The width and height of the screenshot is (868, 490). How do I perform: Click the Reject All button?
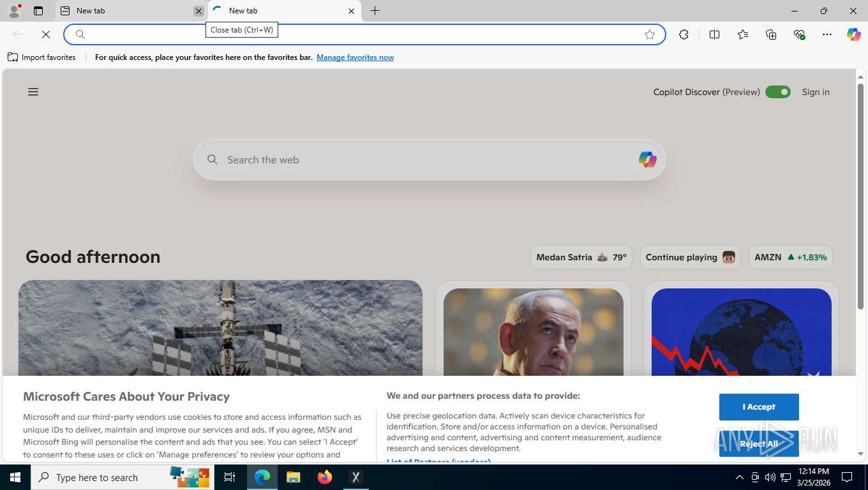[x=759, y=443]
